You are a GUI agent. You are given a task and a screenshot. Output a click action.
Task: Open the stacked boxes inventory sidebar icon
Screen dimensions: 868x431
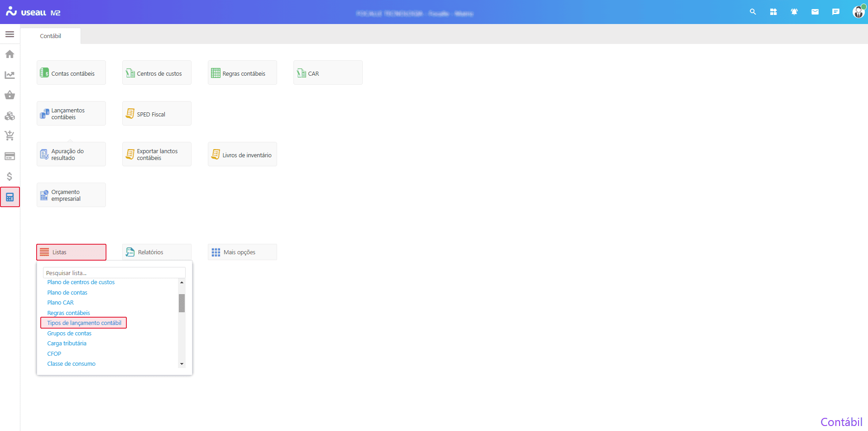click(x=10, y=116)
